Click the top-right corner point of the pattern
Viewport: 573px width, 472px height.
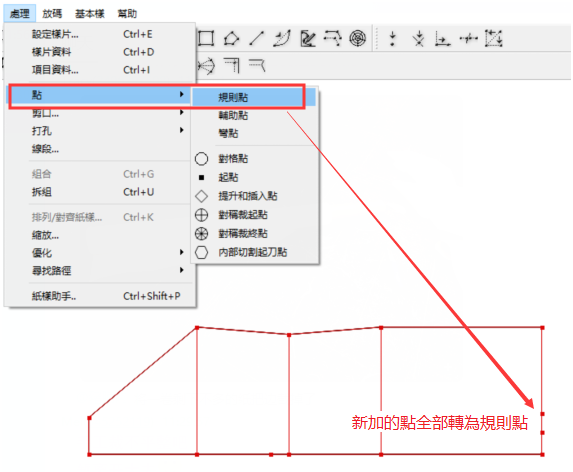click(542, 328)
